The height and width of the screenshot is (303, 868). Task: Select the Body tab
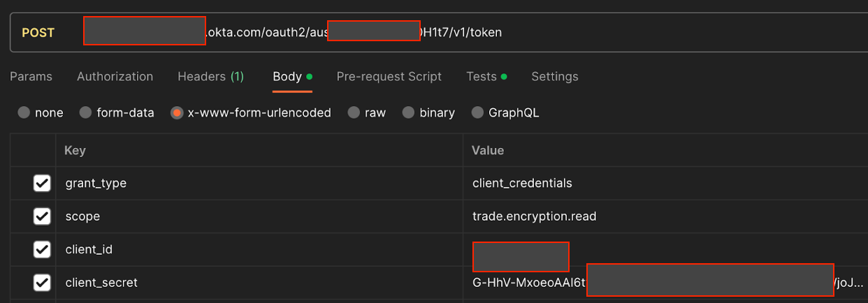[x=292, y=77]
